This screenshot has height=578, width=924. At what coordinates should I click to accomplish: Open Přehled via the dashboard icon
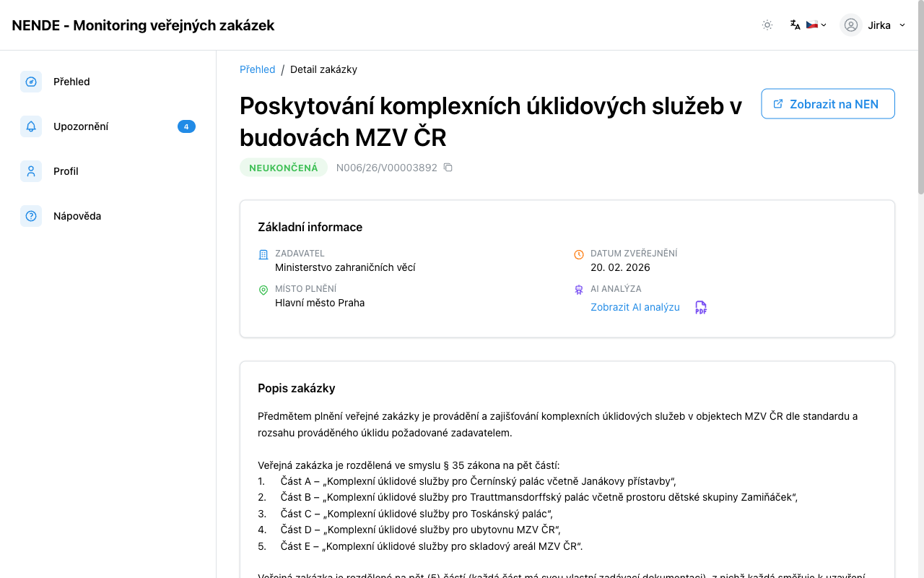tap(30, 82)
